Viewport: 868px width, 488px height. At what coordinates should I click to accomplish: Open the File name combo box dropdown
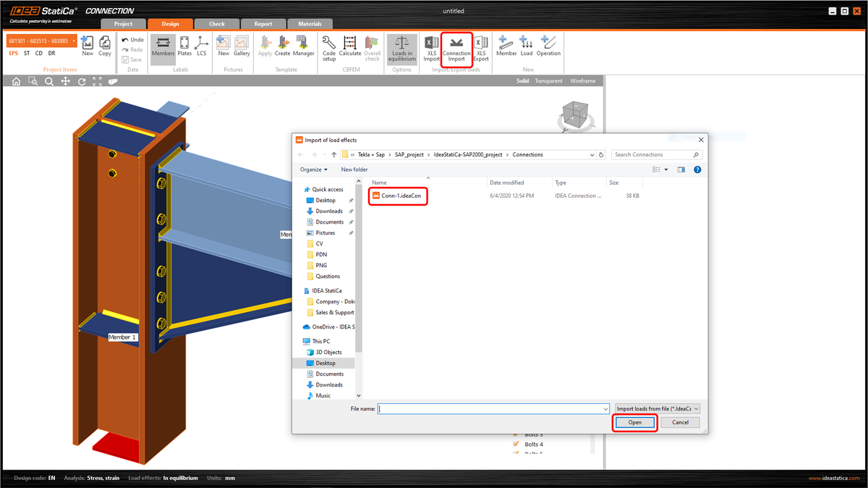tap(606, 408)
